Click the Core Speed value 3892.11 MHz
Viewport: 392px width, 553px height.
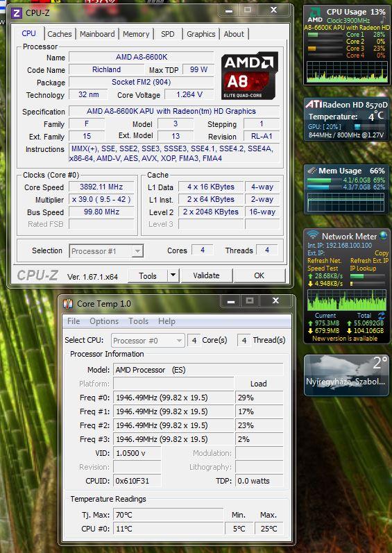click(x=101, y=187)
